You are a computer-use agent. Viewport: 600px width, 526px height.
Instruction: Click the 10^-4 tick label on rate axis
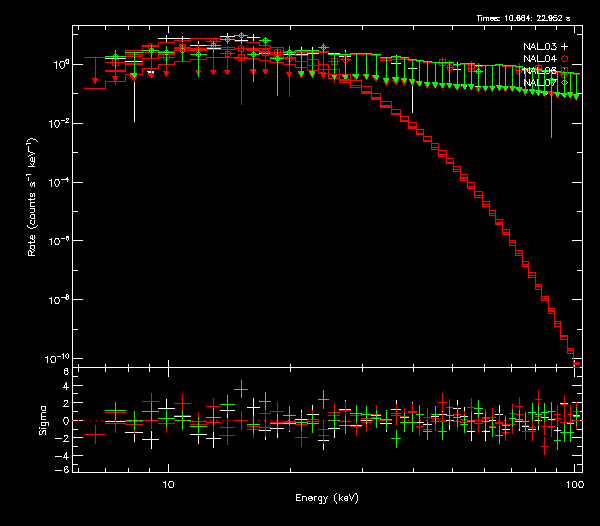pos(61,181)
